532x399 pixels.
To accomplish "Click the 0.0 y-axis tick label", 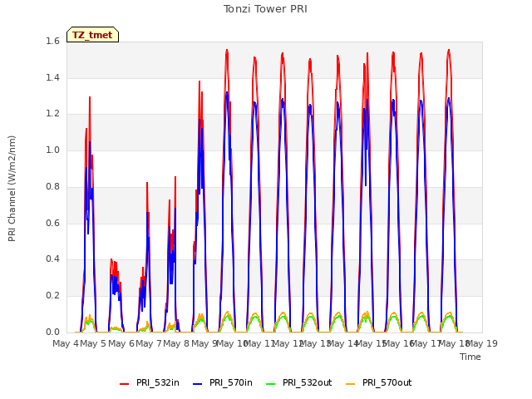I will (x=52, y=332).
